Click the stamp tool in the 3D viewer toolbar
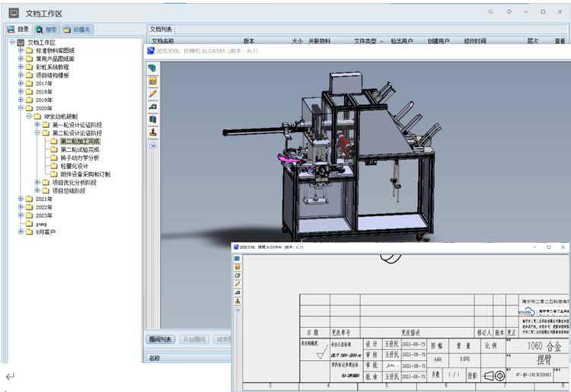This screenshot has width=571, height=392. point(152,132)
